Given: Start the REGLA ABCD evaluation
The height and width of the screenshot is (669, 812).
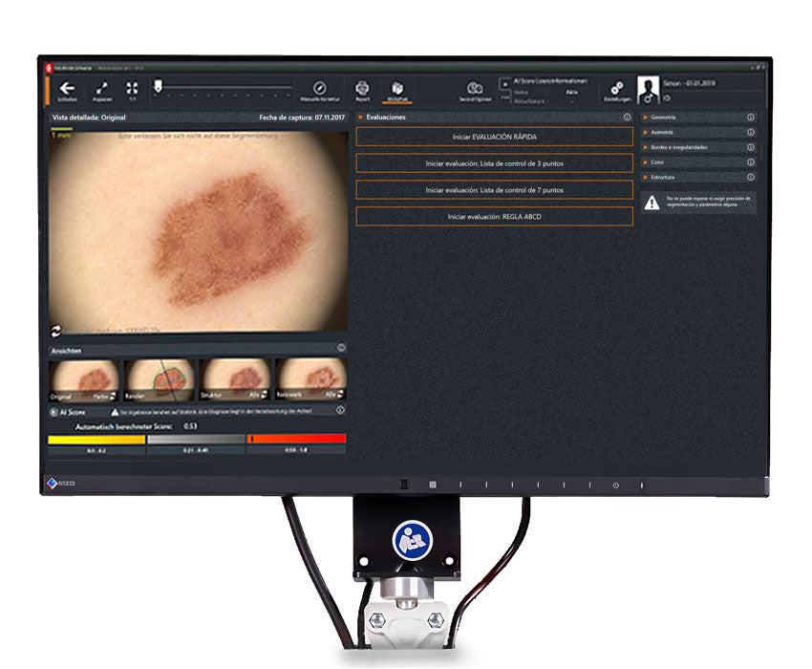Looking at the screenshot, I should point(494,217).
